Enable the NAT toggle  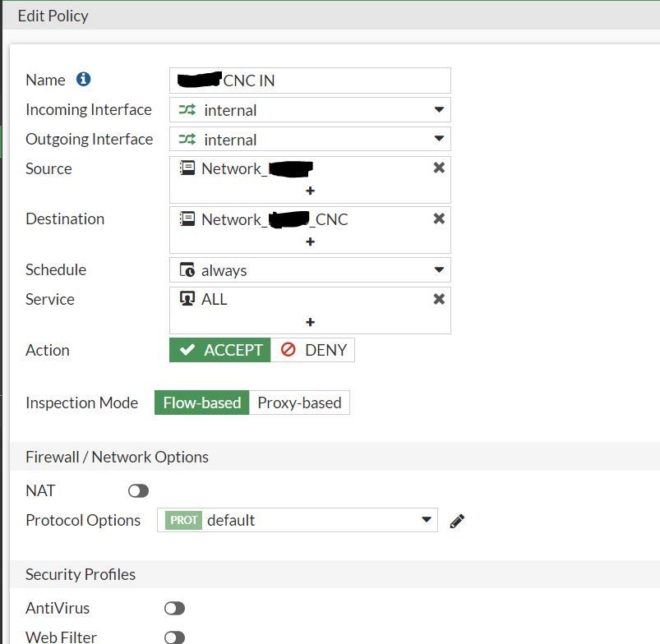tap(138, 490)
